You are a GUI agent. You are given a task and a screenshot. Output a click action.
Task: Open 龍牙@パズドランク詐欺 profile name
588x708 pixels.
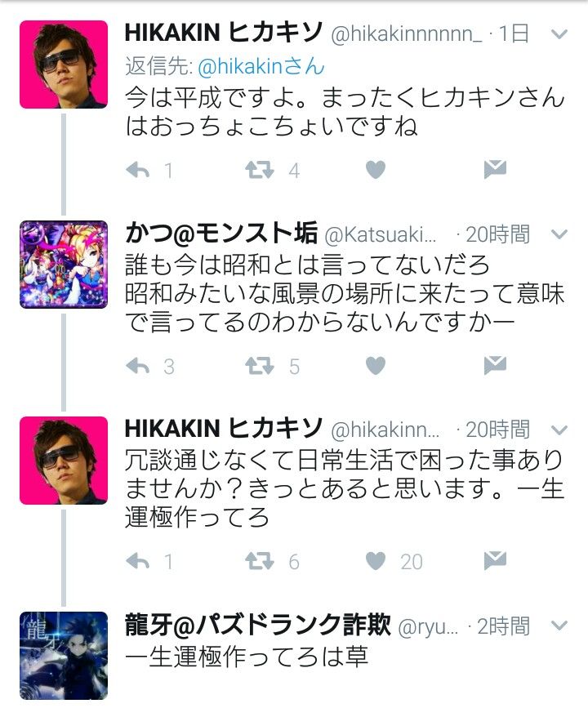[257, 625]
